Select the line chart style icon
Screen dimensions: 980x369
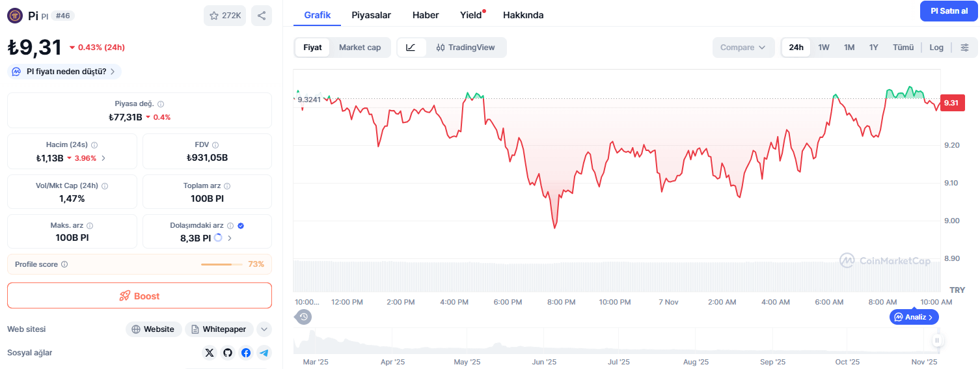[x=411, y=48]
